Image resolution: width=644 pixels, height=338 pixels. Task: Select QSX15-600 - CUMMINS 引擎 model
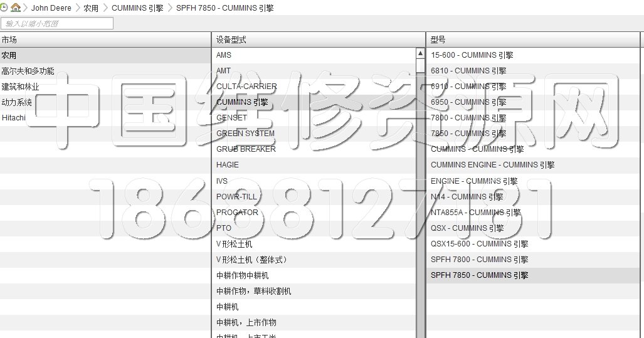479,244
